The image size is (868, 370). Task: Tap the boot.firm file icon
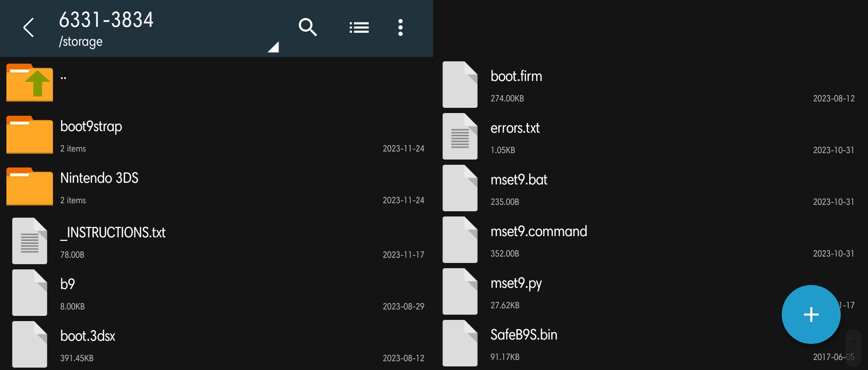[x=460, y=85]
